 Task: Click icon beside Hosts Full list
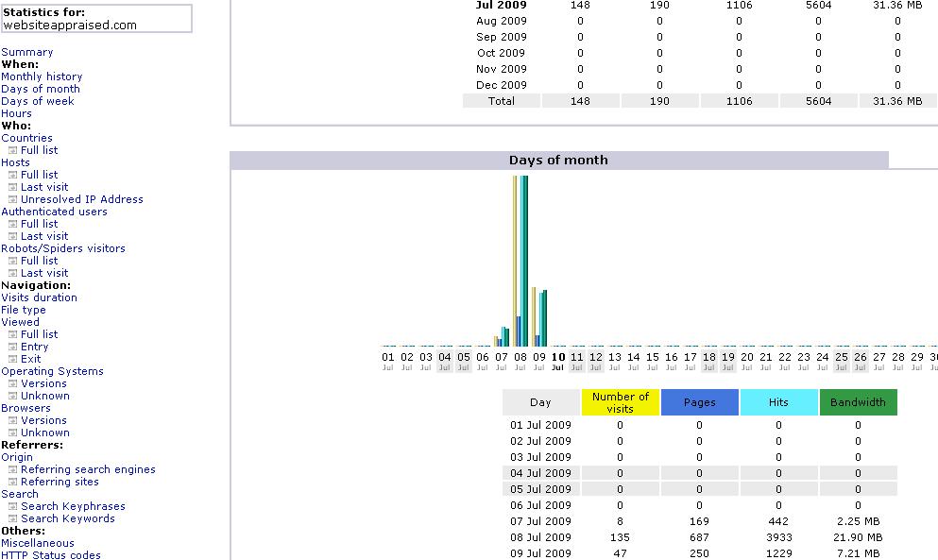12,175
